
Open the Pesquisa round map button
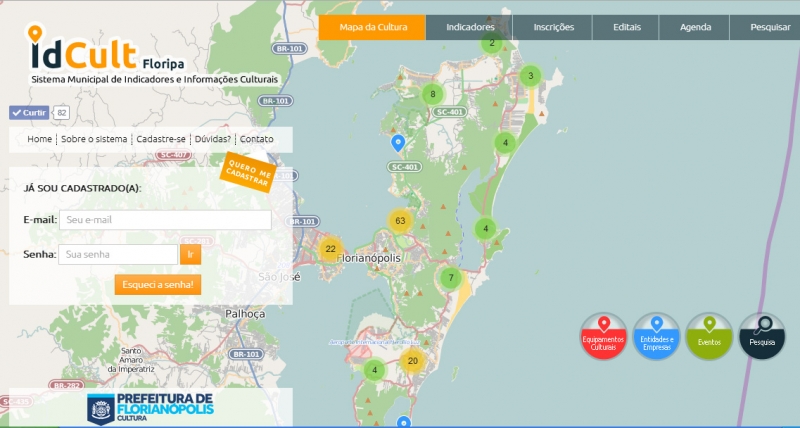coord(762,336)
